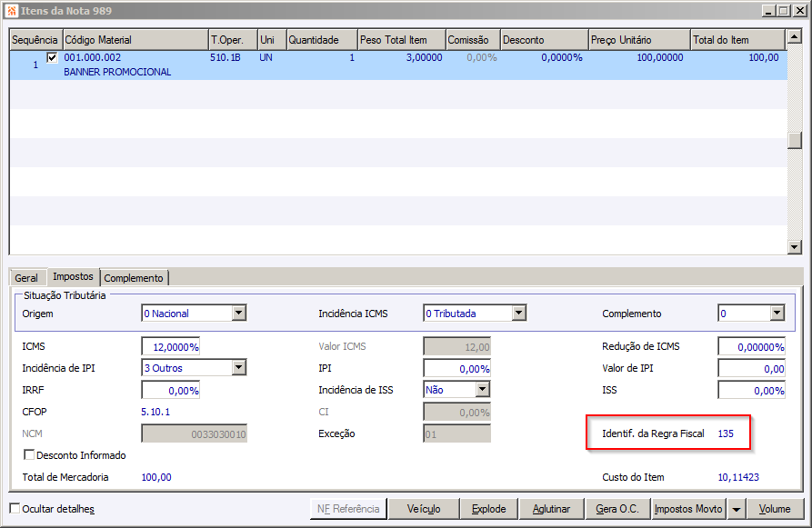812x528 pixels.
Task: Click the Preço Unitário column header
Action: coord(640,40)
